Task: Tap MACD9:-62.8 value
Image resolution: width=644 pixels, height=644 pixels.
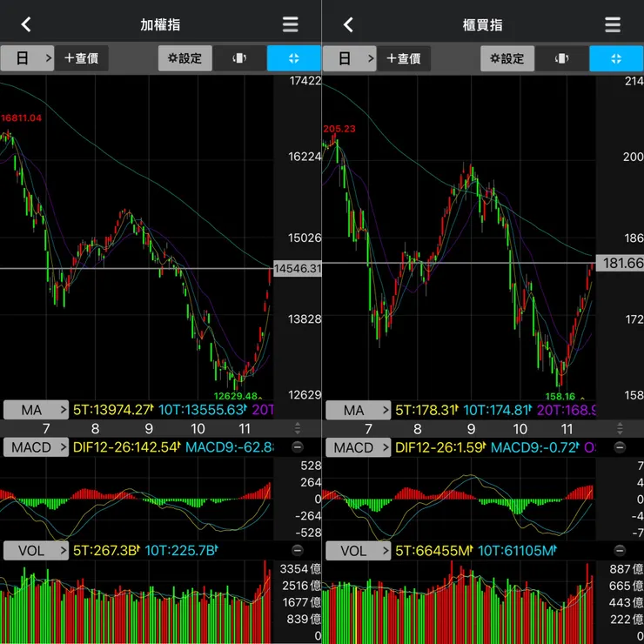Action: (x=230, y=447)
